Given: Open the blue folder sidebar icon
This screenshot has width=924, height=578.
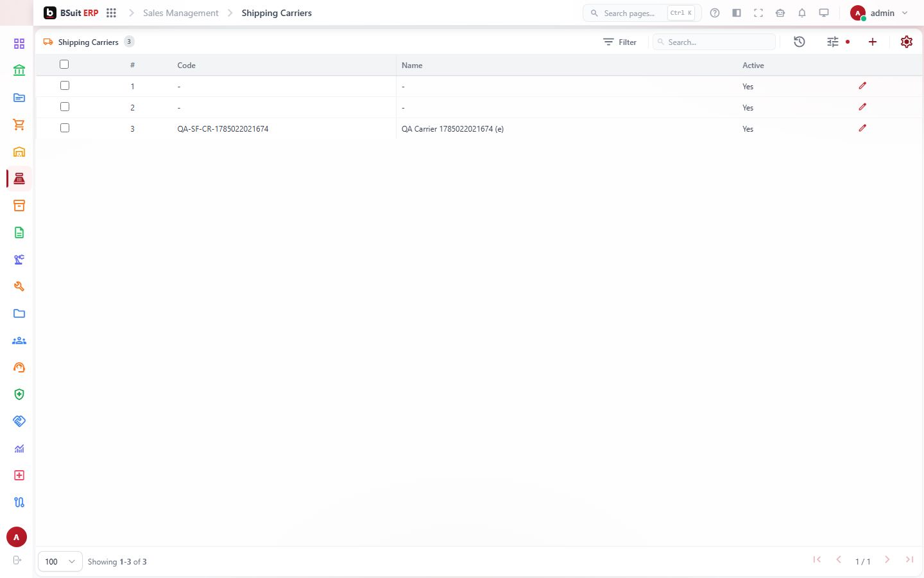Looking at the screenshot, I should pyautogui.click(x=19, y=313).
